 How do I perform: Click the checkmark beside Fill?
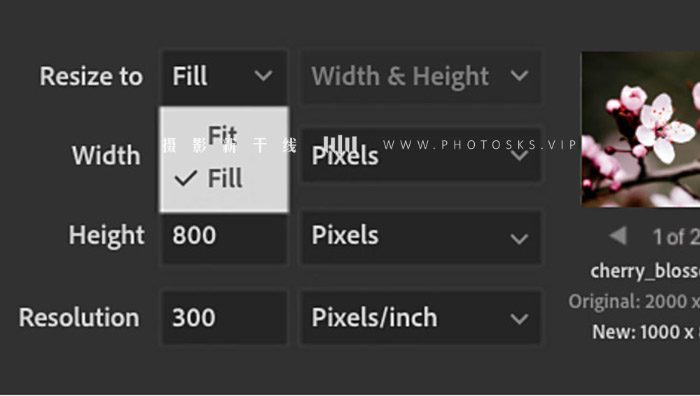(185, 178)
